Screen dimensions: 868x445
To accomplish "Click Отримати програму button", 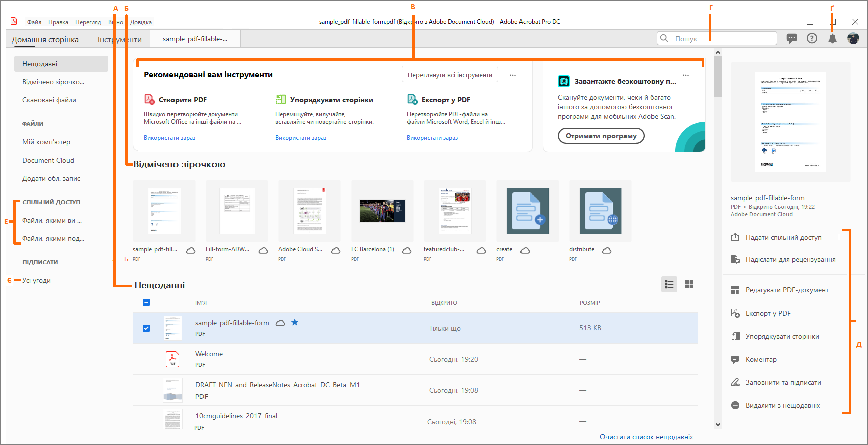I will (601, 136).
